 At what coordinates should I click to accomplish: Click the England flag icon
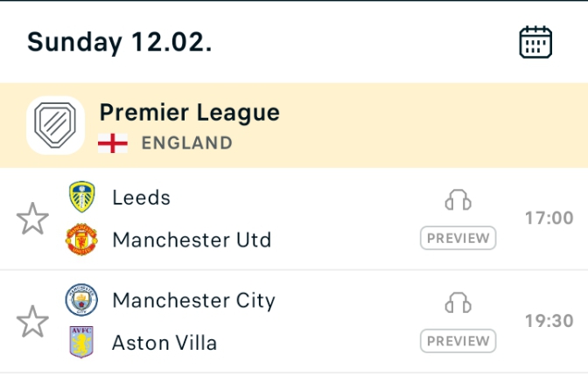(113, 143)
